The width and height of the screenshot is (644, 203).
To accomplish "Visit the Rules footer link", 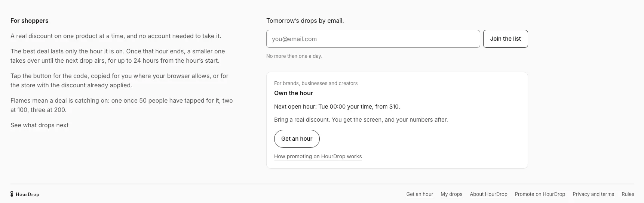I will pyautogui.click(x=628, y=194).
